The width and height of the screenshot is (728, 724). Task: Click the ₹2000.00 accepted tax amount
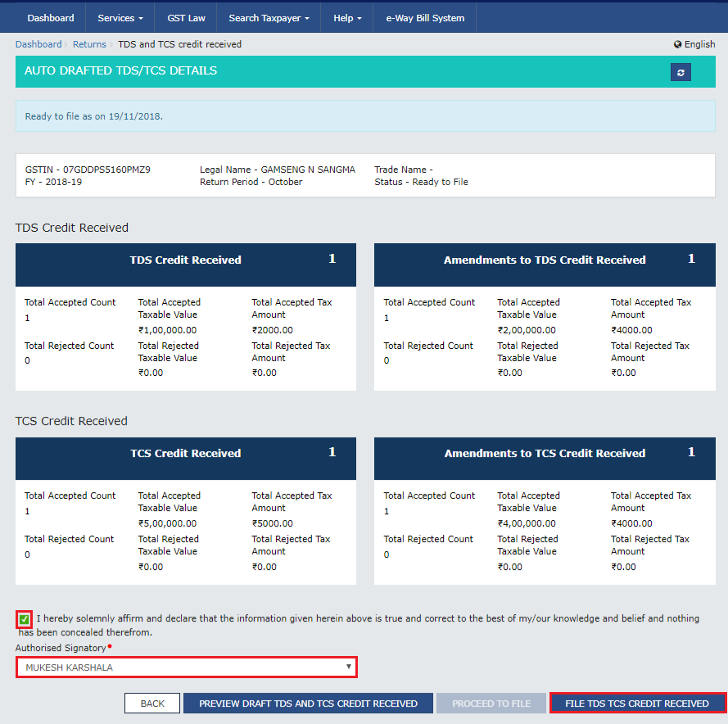[x=273, y=330]
